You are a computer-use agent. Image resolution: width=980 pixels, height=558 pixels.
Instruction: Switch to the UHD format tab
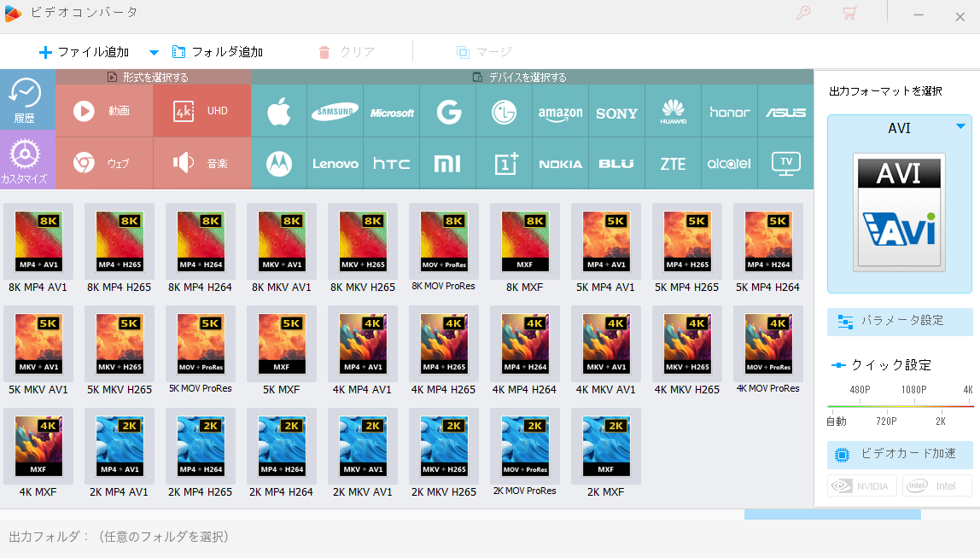coord(201,111)
